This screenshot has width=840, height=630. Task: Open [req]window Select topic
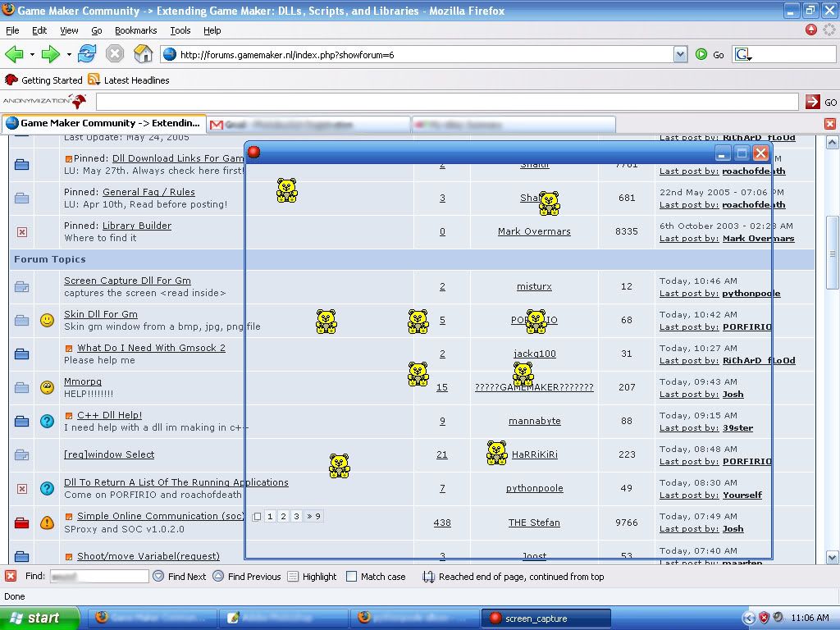click(109, 454)
